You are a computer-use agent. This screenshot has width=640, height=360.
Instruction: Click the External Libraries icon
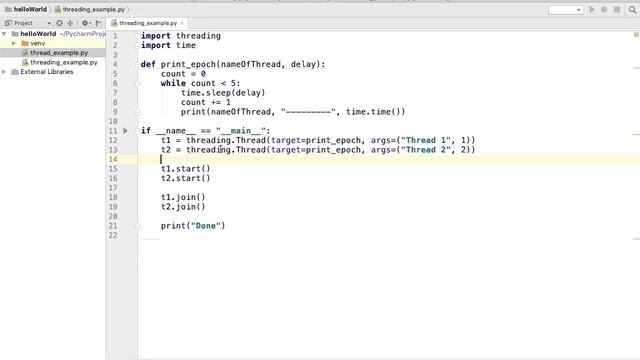[15, 72]
